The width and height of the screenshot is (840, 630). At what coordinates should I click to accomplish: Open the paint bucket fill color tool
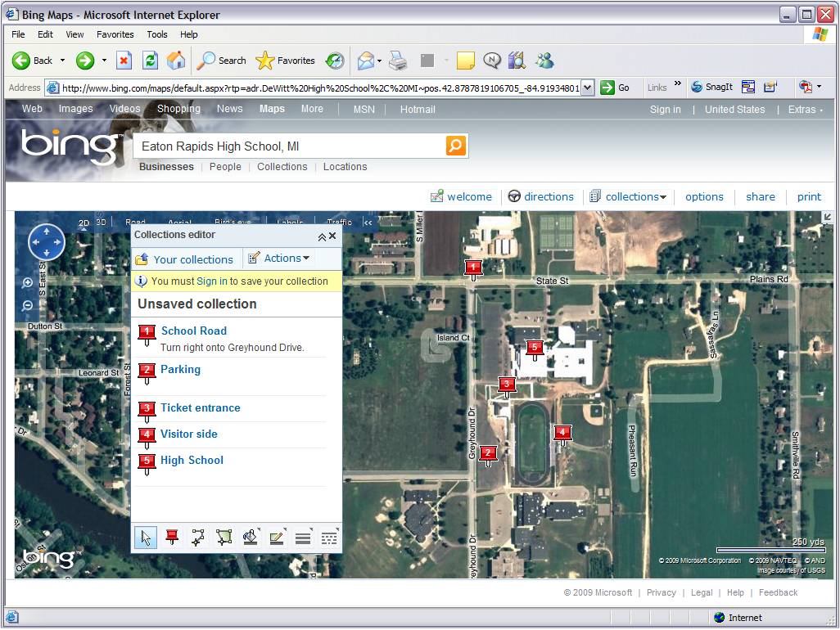[251, 538]
